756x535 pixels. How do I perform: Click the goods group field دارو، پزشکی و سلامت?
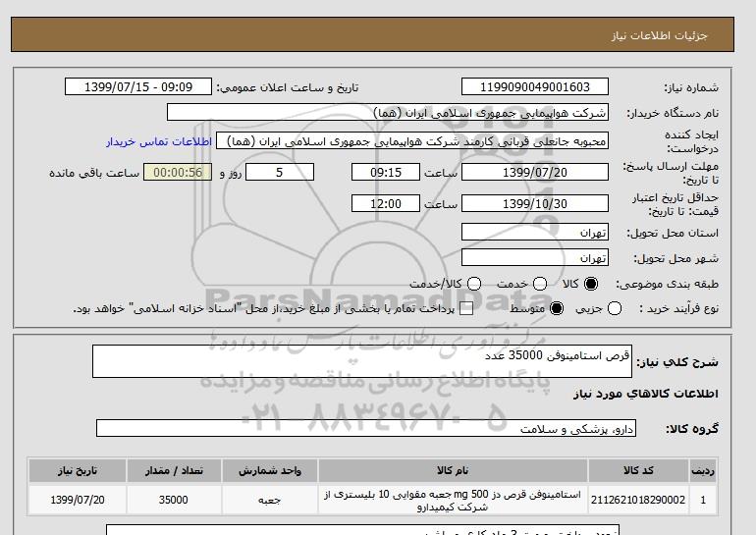tap(366, 428)
